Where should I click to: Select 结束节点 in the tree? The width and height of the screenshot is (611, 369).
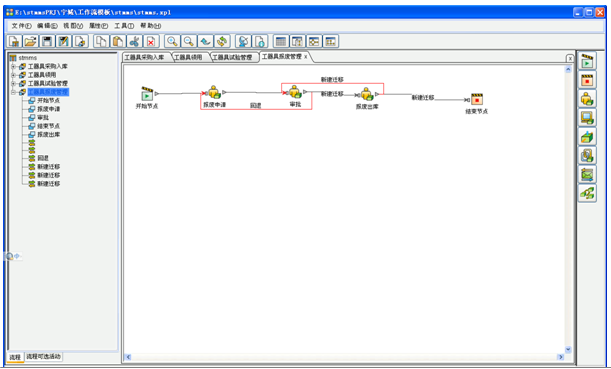[x=48, y=126]
